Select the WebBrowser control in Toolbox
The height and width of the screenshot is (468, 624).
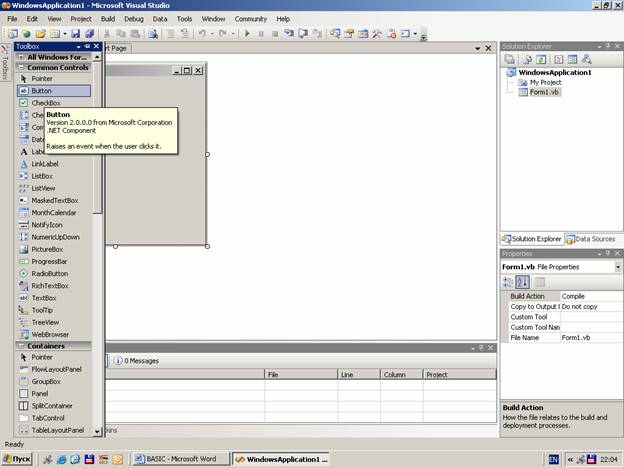(54, 335)
